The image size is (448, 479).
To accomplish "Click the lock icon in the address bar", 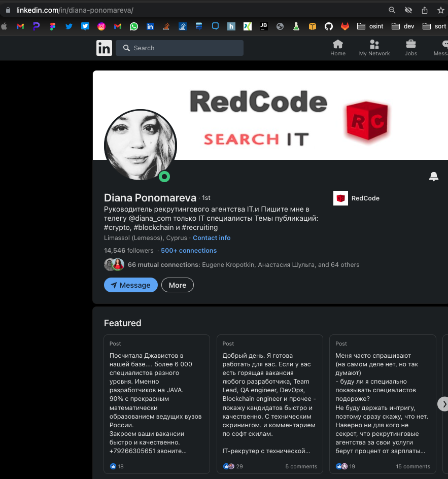I will 8,10.
